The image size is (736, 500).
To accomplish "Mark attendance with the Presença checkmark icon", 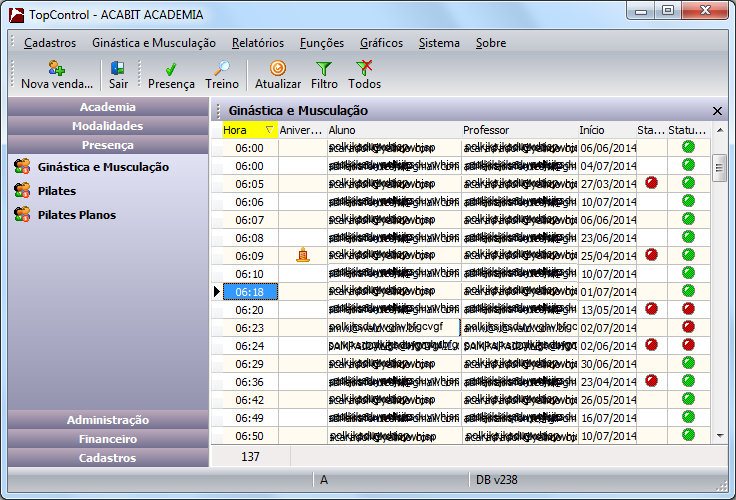I will pyautogui.click(x=171, y=69).
